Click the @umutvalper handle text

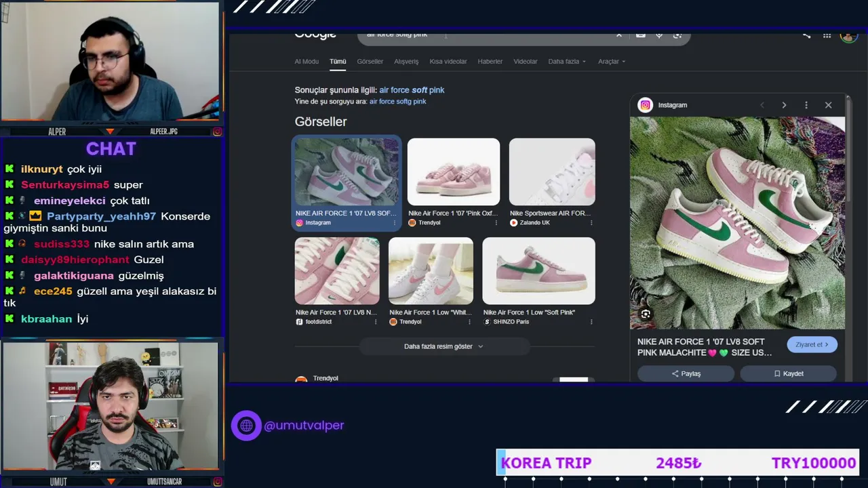coord(304,426)
